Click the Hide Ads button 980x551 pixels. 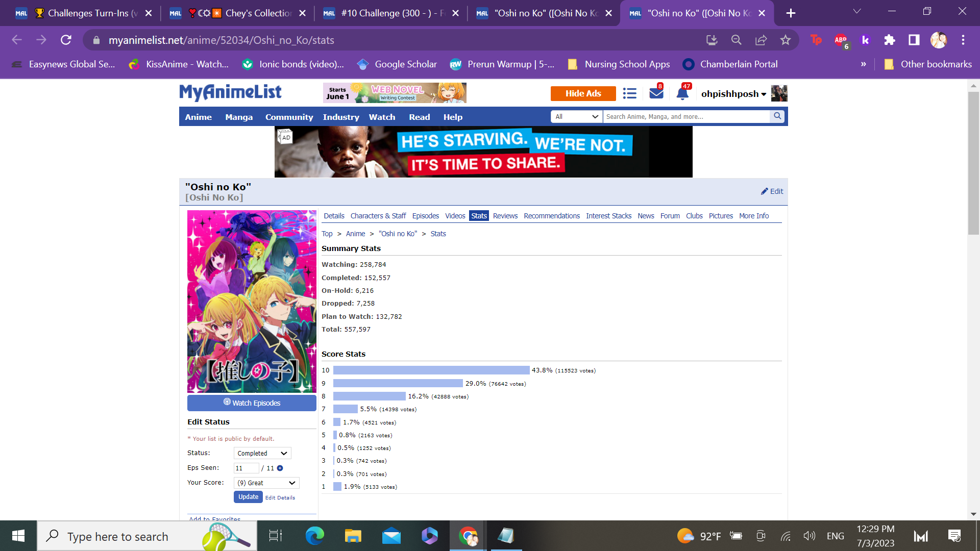click(x=583, y=94)
